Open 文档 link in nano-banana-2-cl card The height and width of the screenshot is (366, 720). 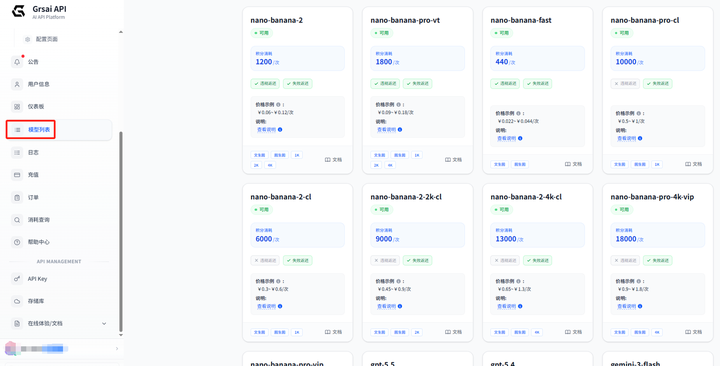(x=333, y=332)
